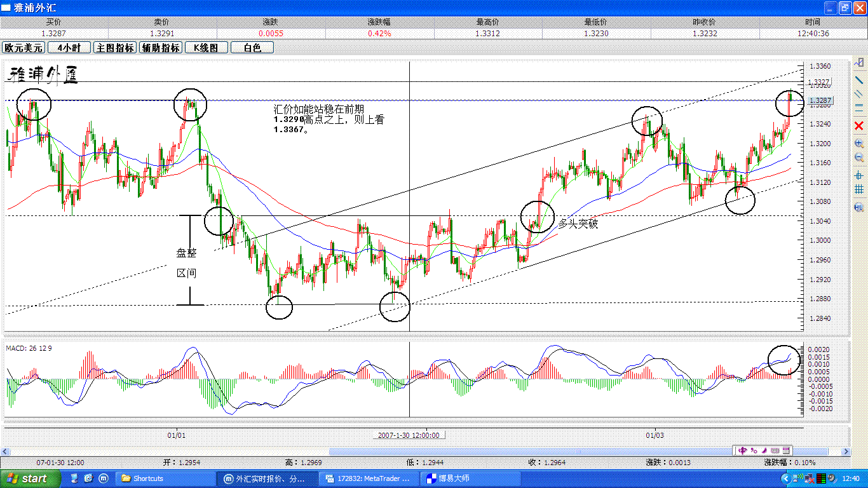868x488 pixels.
Task: Launch the second quick launch icon
Action: click(89, 478)
